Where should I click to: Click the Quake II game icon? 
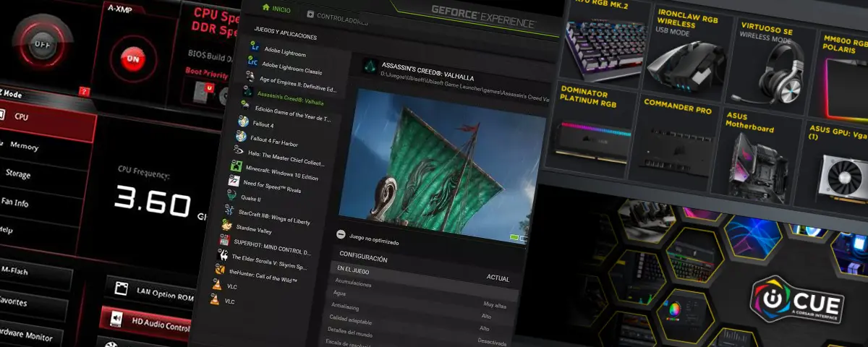(232, 196)
